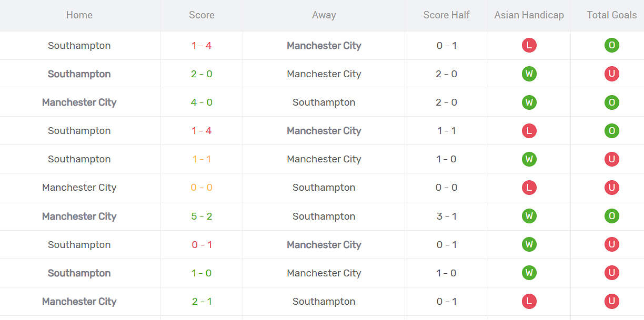Click the Total Goals column header
The height and width of the screenshot is (320, 644).
tap(611, 15)
